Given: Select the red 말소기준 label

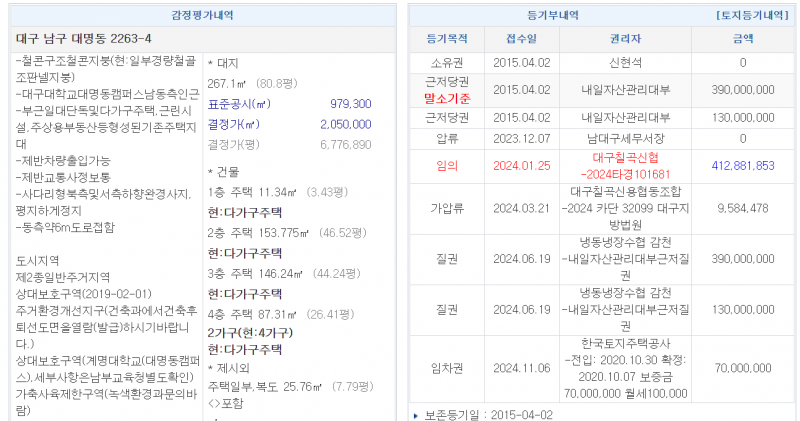Looking at the screenshot, I should pyautogui.click(x=447, y=98).
